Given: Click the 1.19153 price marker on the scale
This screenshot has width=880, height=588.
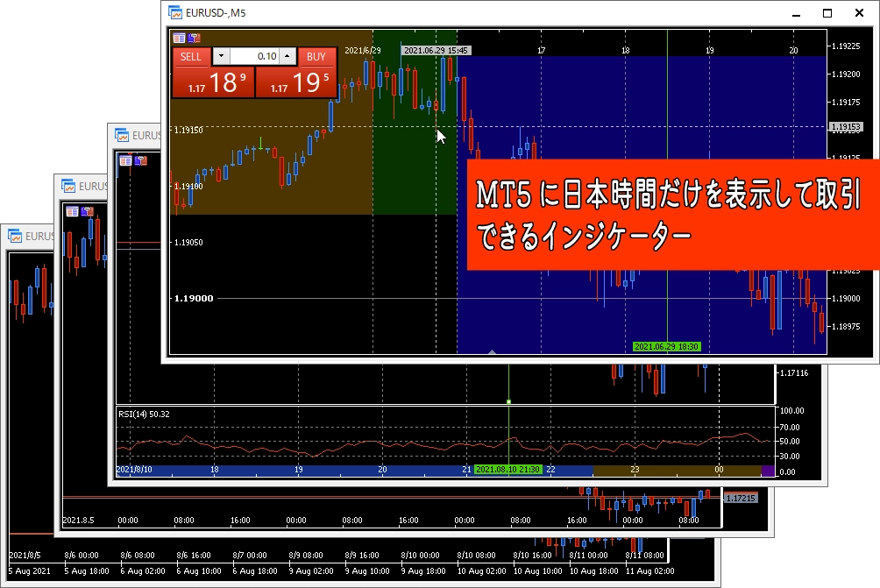Looking at the screenshot, I should point(845,127).
